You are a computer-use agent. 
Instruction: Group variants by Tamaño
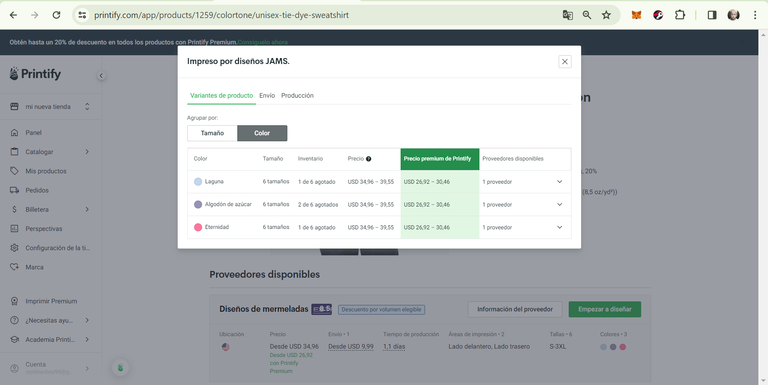click(x=212, y=133)
